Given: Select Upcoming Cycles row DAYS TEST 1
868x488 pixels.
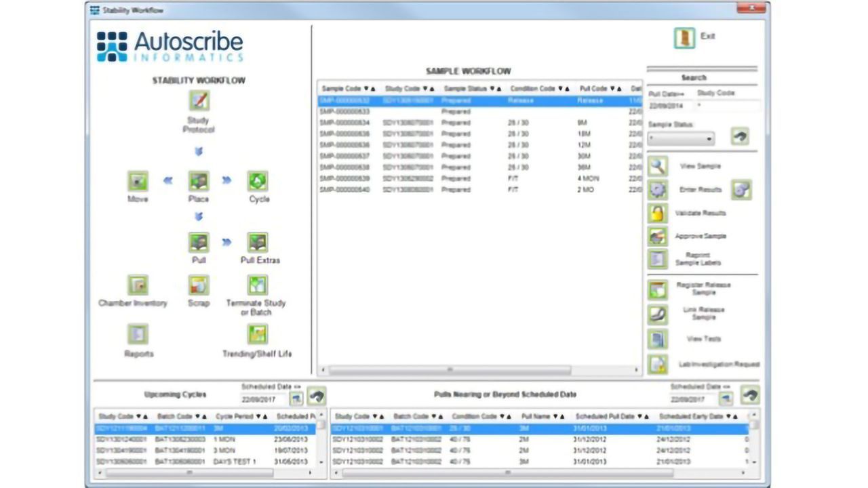Looking at the screenshot, I should coord(205,462).
